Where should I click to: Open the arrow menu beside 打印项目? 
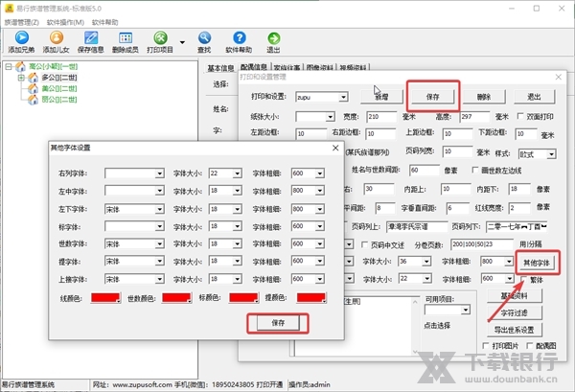coord(182,42)
